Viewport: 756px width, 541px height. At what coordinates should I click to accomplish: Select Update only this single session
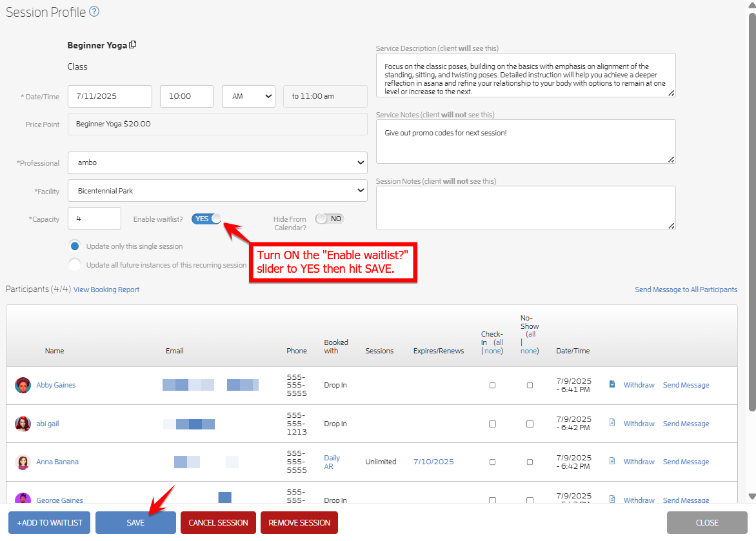pyautogui.click(x=75, y=246)
